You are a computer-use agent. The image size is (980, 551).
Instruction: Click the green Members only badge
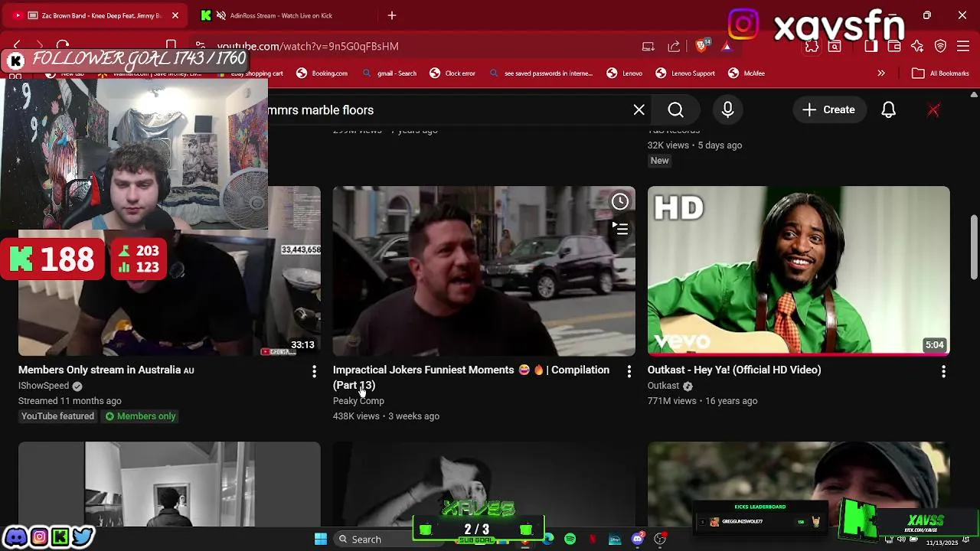pyautogui.click(x=141, y=416)
